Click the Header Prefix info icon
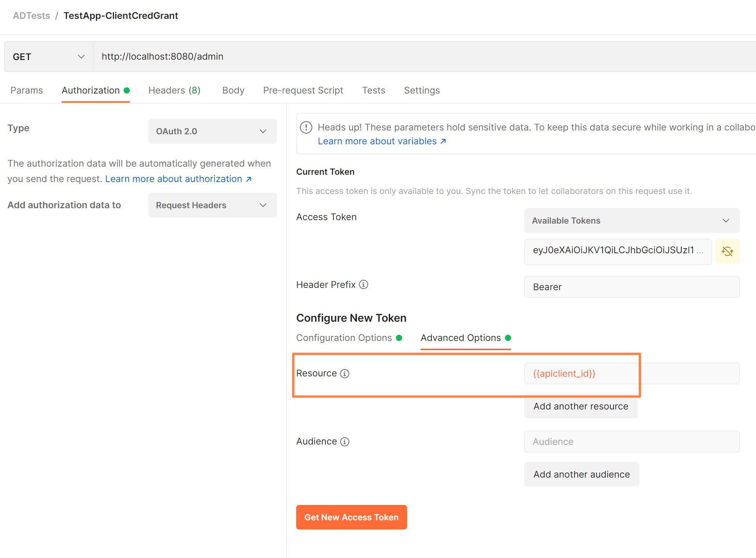The width and height of the screenshot is (756, 558). [x=364, y=284]
